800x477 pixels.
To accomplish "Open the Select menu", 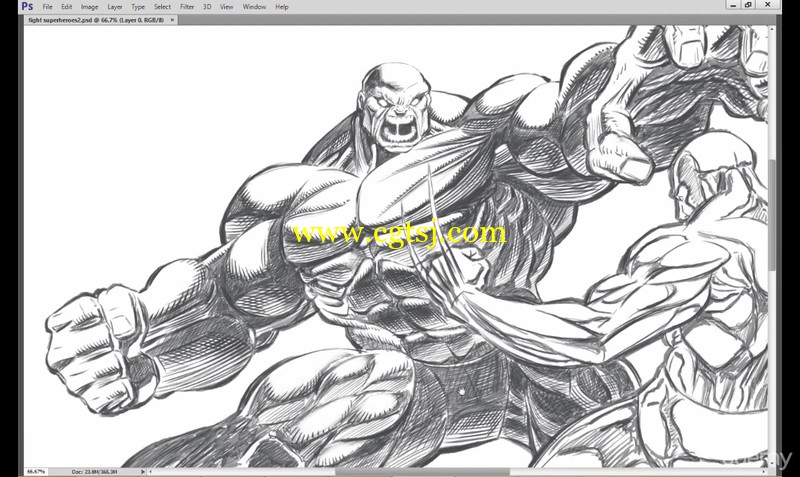I will pyautogui.click(x=162, y=7).
